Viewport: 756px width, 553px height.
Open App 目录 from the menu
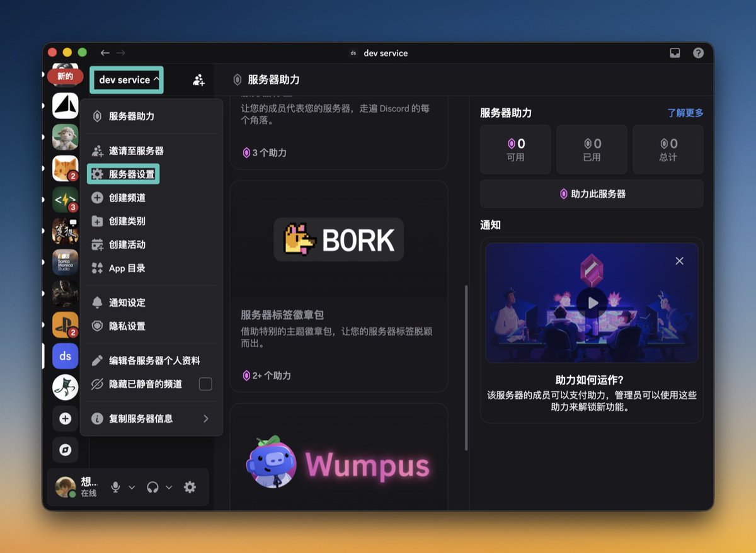click(151, 268)
